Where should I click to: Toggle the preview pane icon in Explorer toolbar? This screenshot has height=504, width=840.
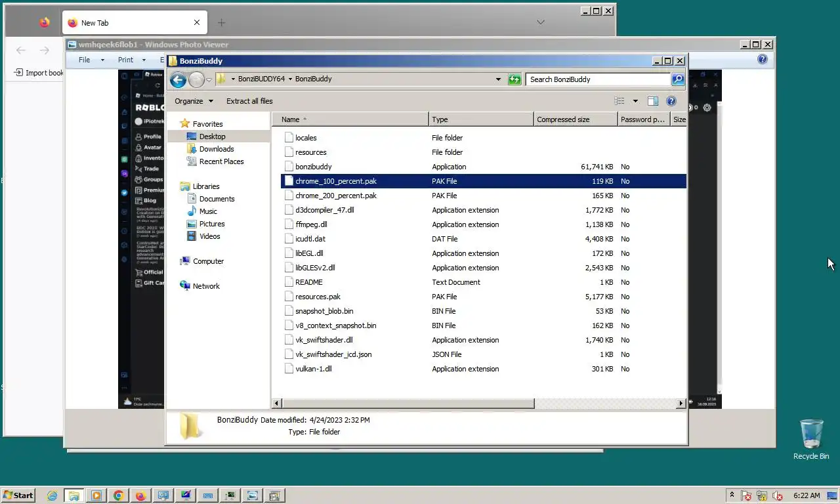(x=652, y=101)
